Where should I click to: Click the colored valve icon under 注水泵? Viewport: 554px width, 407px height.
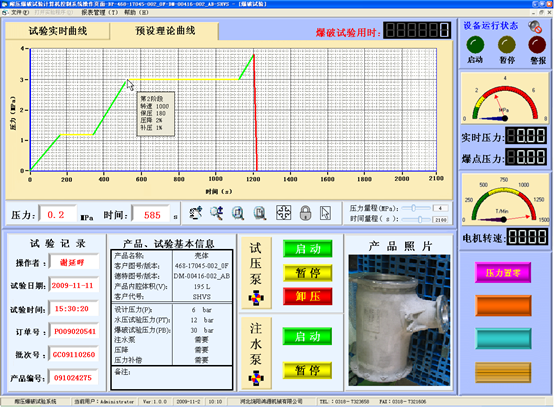coord(256,378)
